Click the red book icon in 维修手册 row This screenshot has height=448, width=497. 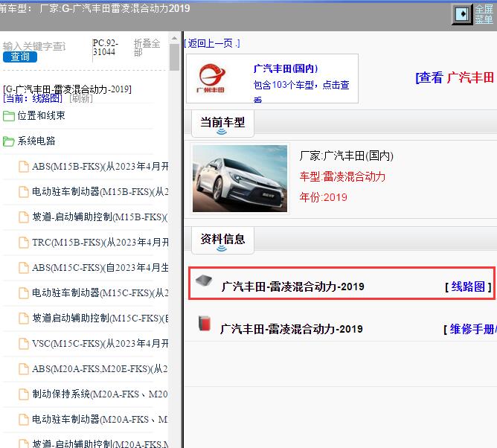coord(205,324)
